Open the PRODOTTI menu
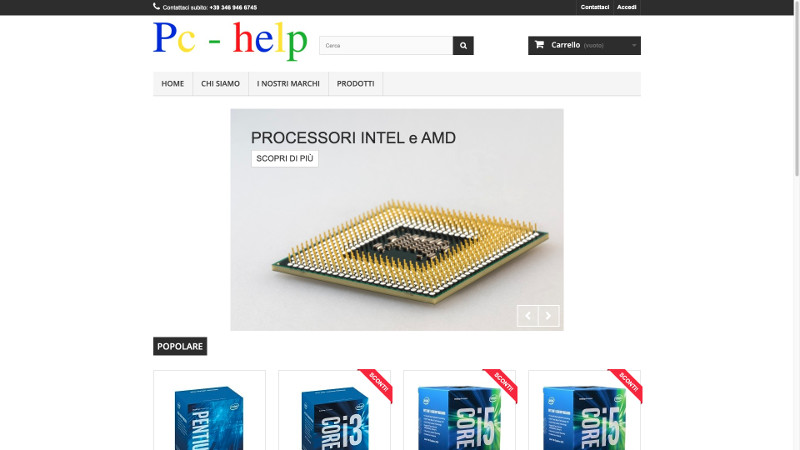The image size is (800, 450). (356, 84)
